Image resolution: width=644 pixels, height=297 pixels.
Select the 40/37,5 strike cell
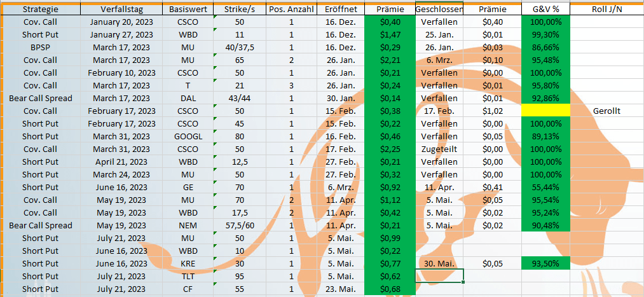[x=239, y=47]
